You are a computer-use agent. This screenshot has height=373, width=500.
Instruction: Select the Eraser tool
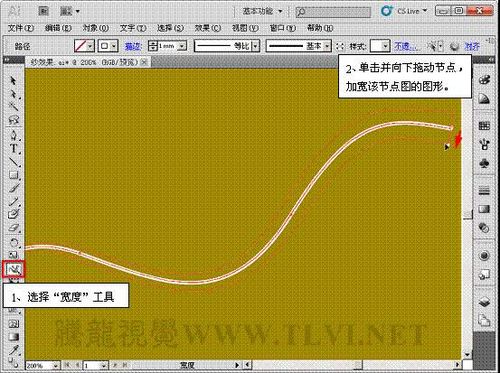tap(14, 228)
